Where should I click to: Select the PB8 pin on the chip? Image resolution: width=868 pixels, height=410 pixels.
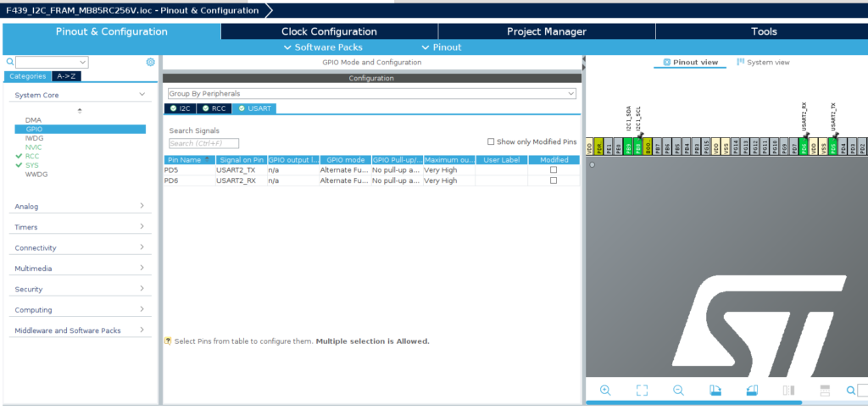point(638,147)
